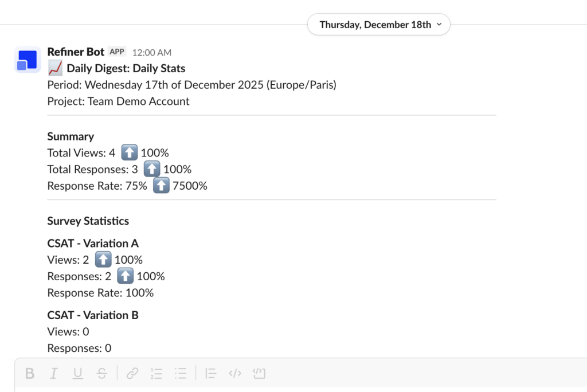Toggle underline formatting
The image size is (587, 392).
click(x=78, y=374)
